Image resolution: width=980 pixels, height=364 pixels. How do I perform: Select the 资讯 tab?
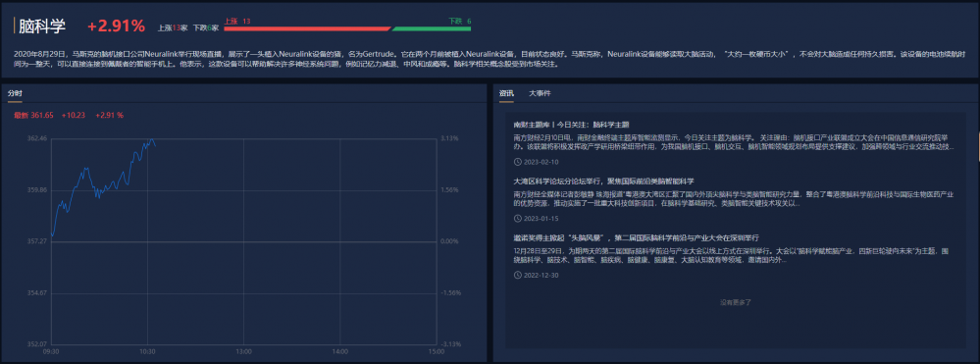506,93
